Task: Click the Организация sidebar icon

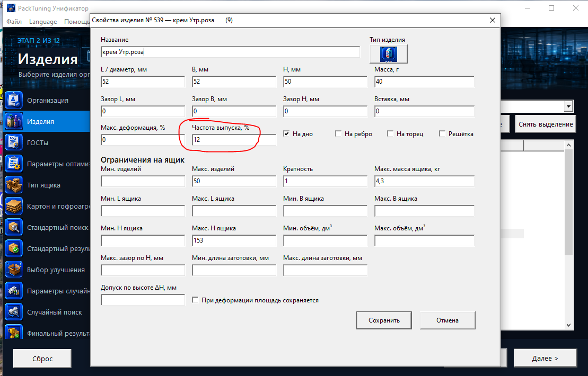Action: (x=14, y=101)
